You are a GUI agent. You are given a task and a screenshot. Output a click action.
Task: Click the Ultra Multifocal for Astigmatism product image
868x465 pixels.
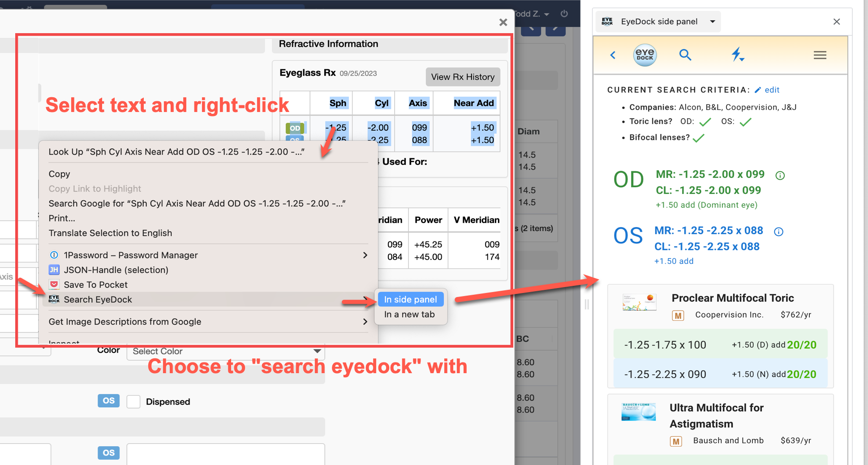pyautogui.click(x=638, y=412)
